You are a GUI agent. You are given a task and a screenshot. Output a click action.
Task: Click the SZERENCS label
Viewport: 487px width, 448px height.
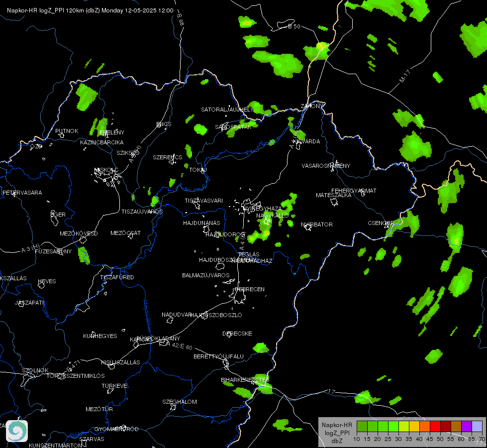tap(168, 157)
